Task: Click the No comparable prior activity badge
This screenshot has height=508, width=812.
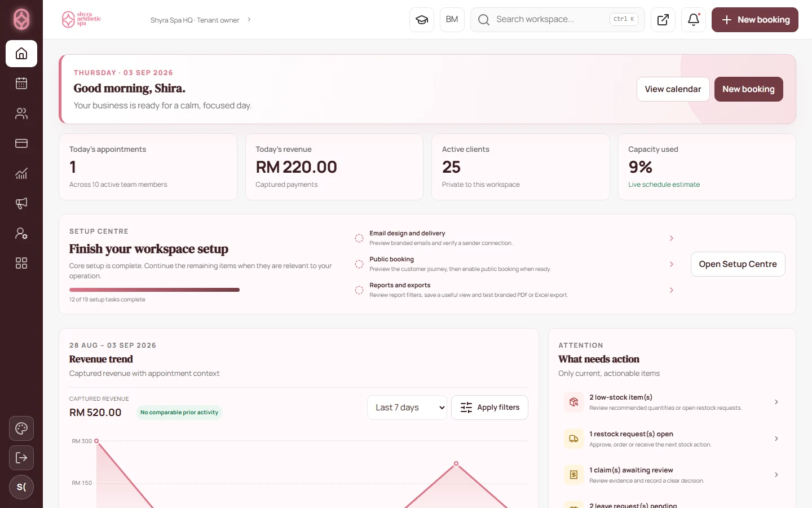Action: (x=179, y=413)
